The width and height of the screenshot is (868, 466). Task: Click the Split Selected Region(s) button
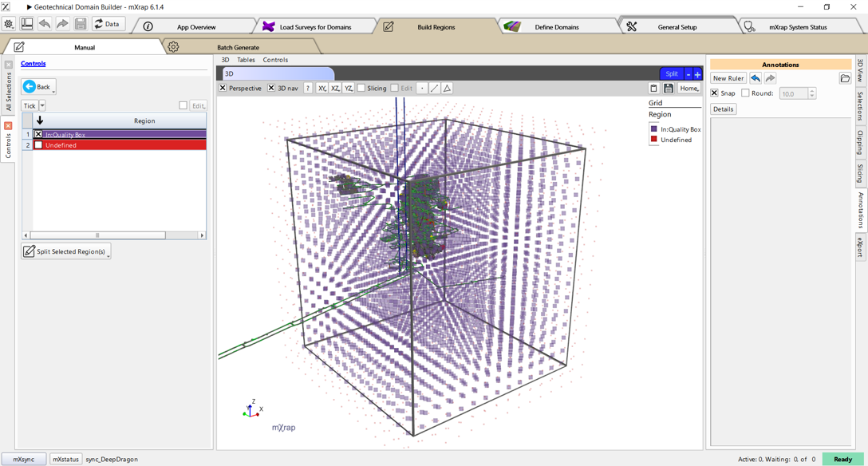point(66,251)
